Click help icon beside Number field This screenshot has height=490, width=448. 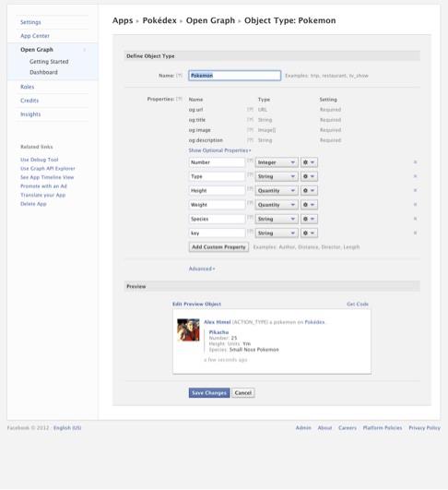[250, 161]
